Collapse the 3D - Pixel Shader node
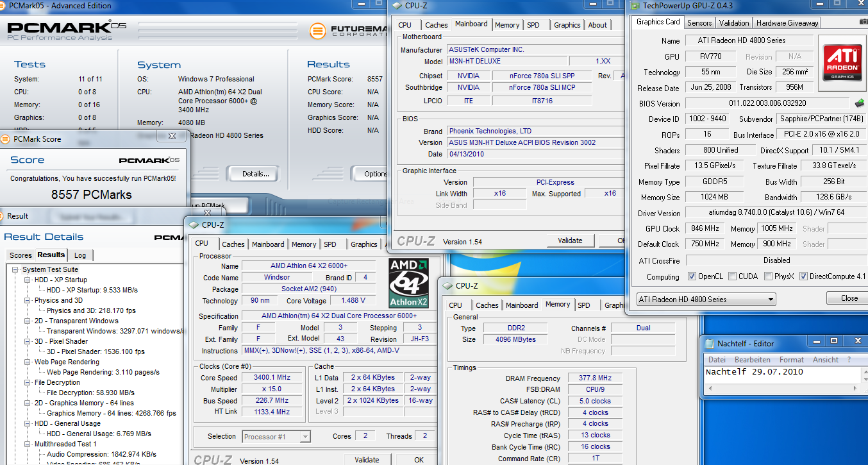The width and height of the screenshot is (868, 465). coord(28,342)
